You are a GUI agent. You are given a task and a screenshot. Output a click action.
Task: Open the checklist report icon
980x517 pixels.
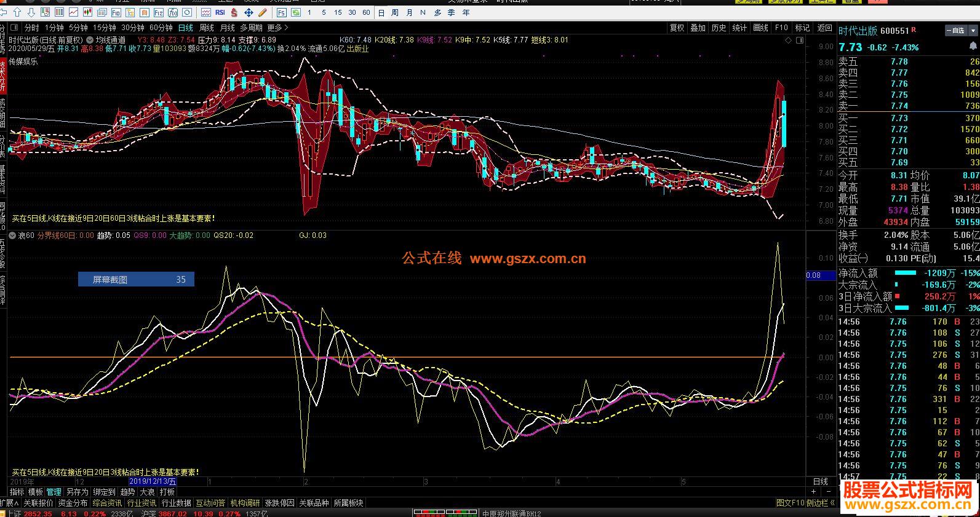(45, 12)
